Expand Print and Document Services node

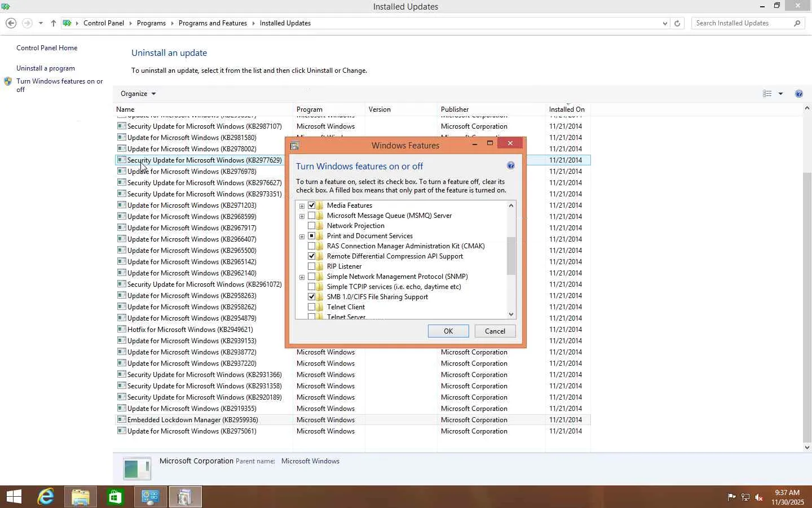point(302,237)
